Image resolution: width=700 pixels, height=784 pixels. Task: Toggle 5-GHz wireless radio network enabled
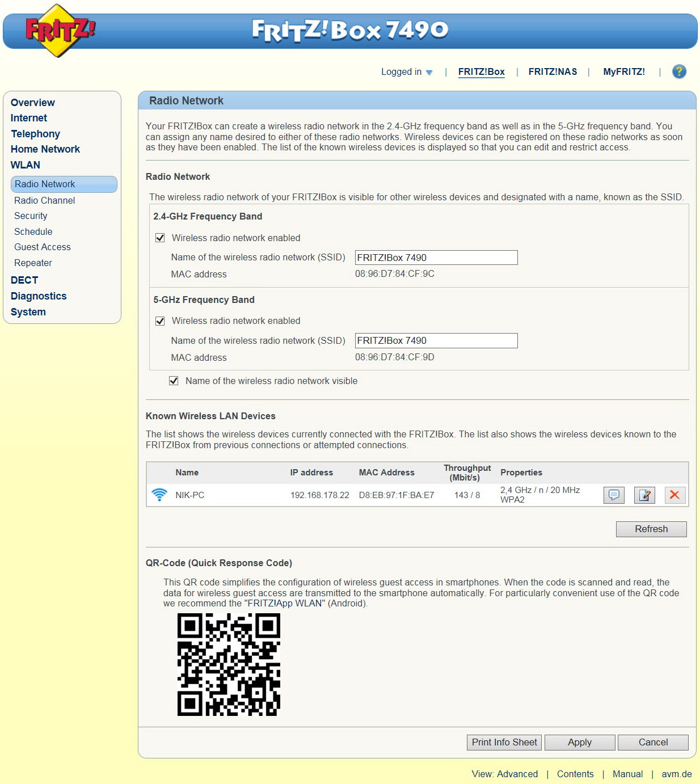click(x=160, y=321)
